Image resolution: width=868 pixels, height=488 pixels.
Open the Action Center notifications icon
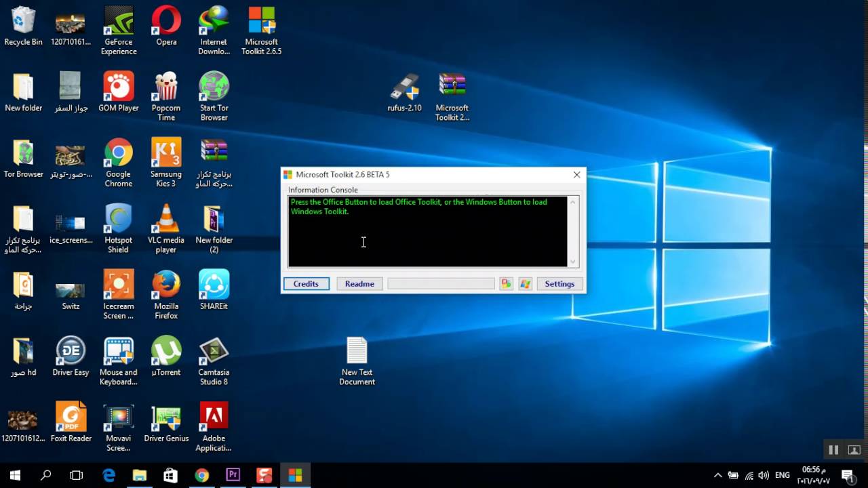pyautogui.click(x=847, y=475)
